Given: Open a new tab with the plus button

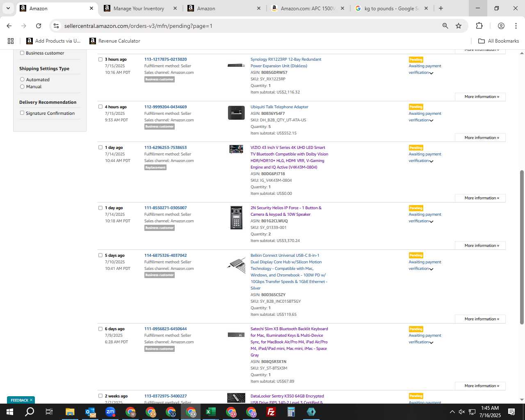Looking at the screenshot, I should [441, 8].
